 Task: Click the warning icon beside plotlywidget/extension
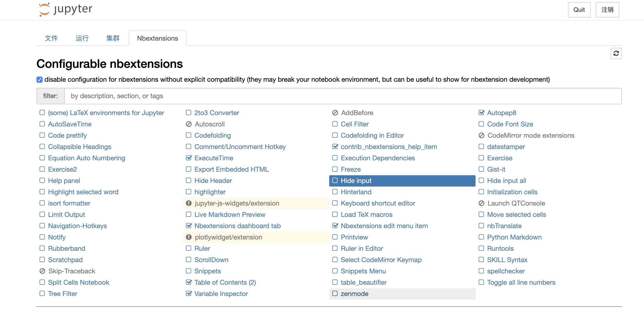188,237
